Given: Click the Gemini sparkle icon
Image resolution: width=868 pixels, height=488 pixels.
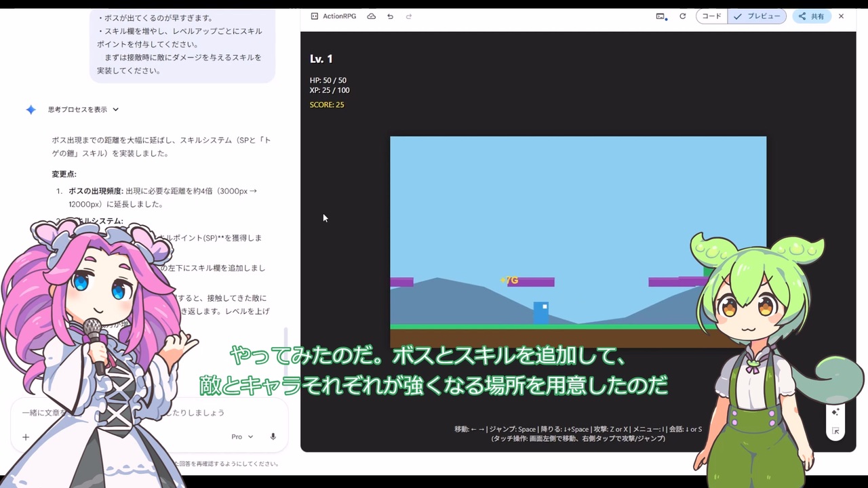Looking at the screenshot, I should pyautogui.click(x=31, y=109).
